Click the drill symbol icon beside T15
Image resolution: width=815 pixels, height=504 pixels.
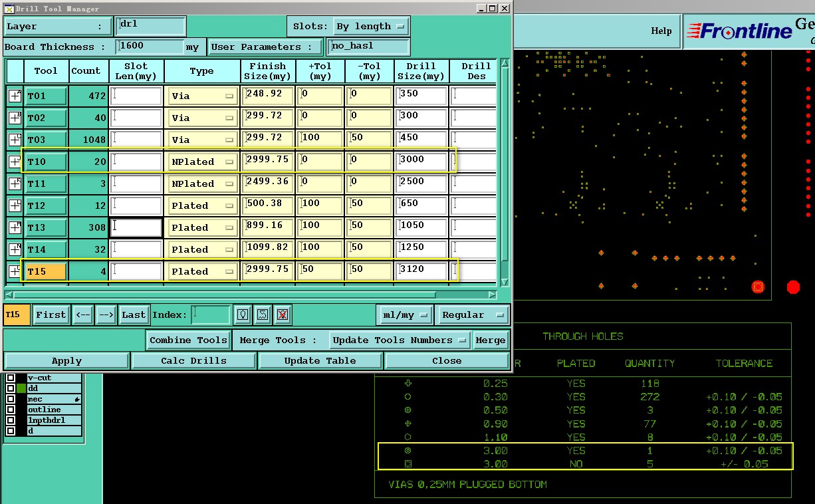pyautogui.click(x=15, y=271)
